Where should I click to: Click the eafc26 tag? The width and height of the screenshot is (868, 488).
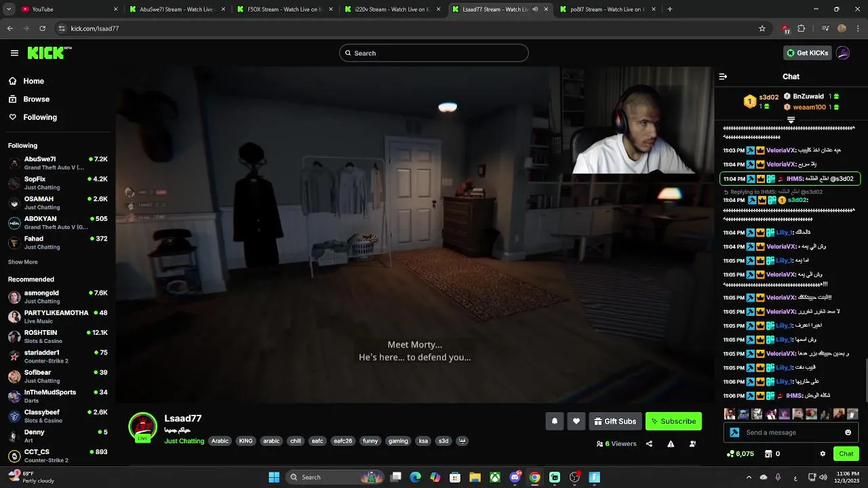pos(343,441)
